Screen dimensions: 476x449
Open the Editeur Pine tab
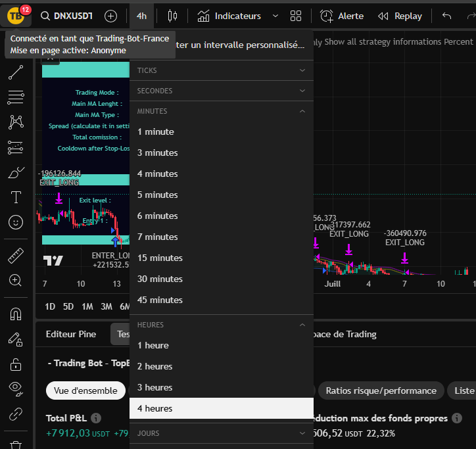coord(70,334)
